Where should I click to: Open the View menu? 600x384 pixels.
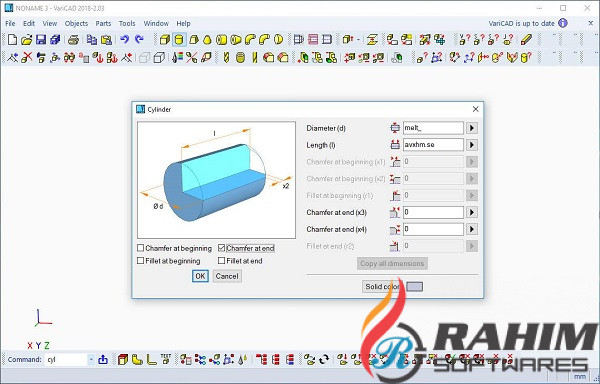point(49,23)
